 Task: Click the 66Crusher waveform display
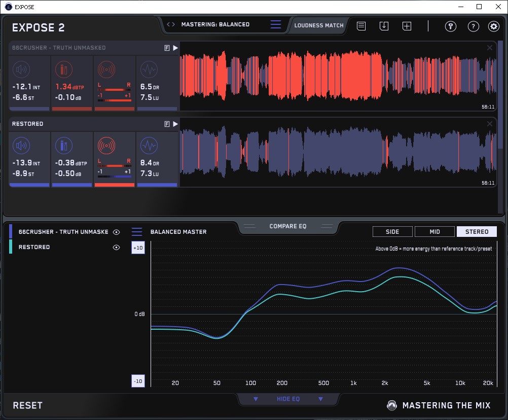pos(338,77)
